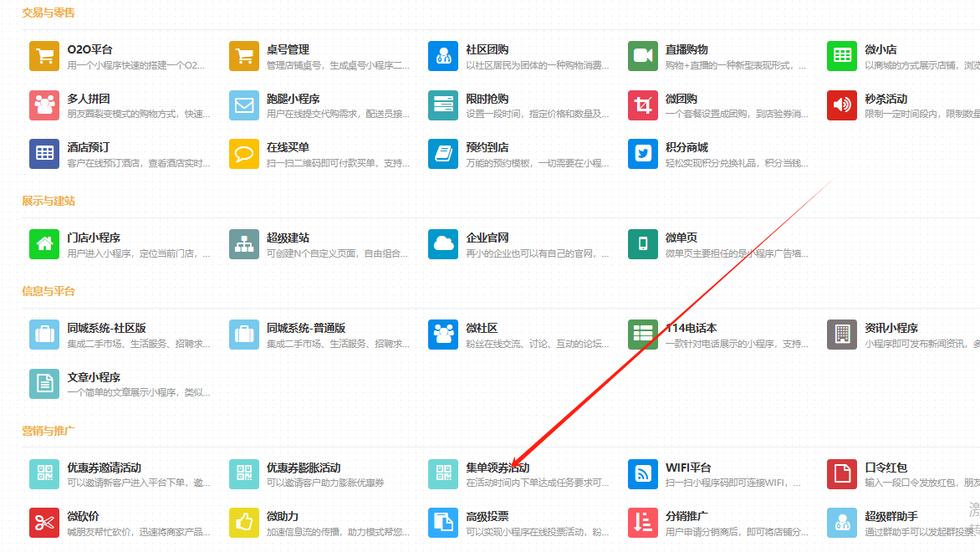Open the 集单领券活动 title
The image size is (980, 552).
point(498,468)
